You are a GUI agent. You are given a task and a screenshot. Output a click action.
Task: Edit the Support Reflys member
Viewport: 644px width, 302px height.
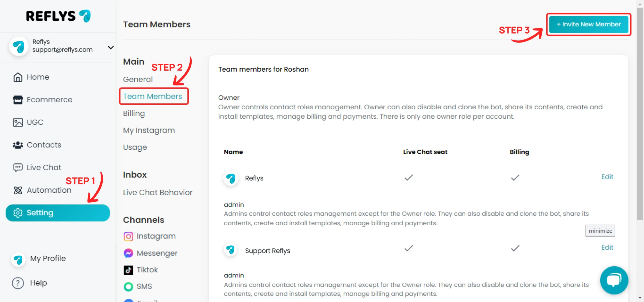click(x=607, y=247)
